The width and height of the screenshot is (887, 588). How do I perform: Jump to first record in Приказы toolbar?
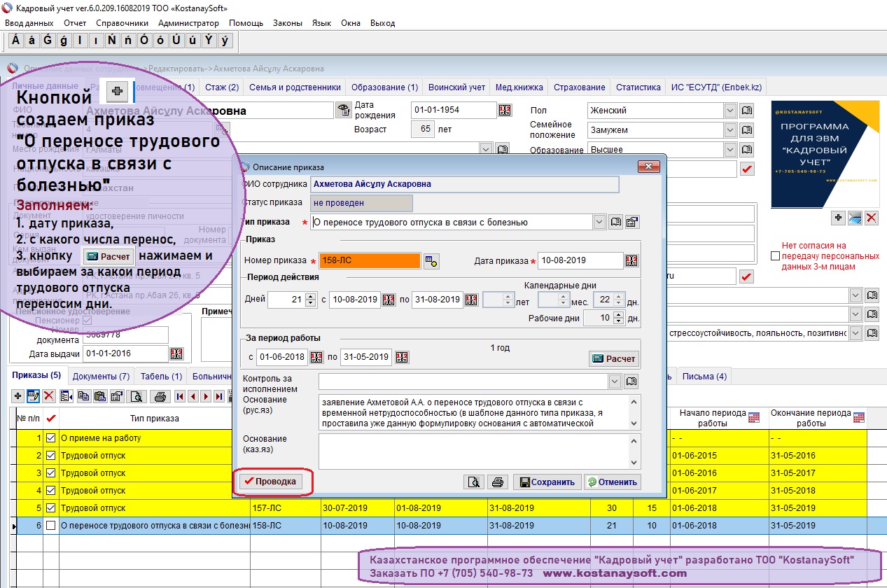click(181, 396)
